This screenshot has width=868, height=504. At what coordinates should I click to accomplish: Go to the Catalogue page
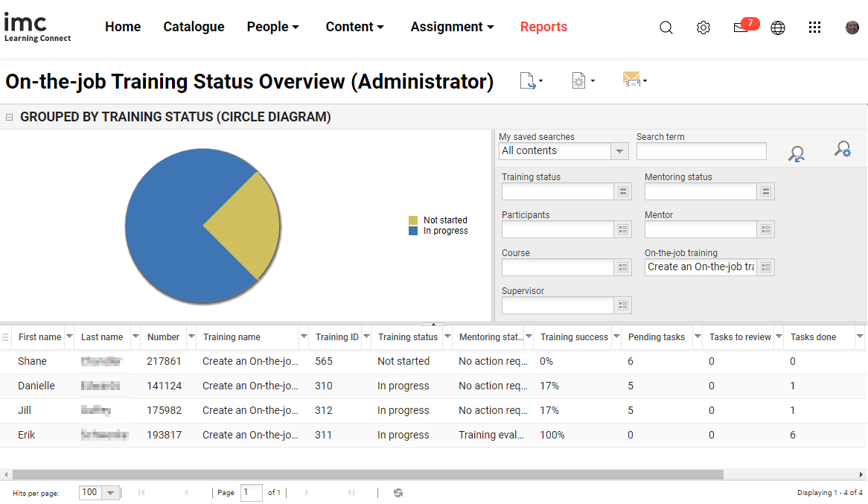[x=194, y=27]
